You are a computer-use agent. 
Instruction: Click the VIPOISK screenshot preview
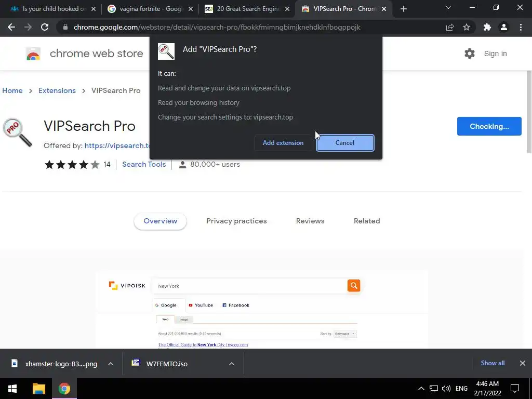(262, 310)
